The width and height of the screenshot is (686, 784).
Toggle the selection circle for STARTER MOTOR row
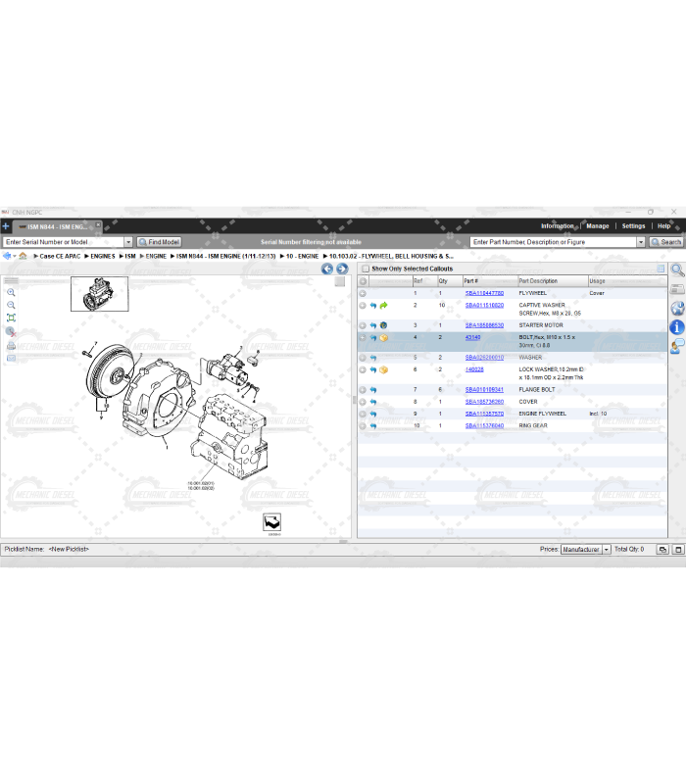coord(363,325)
